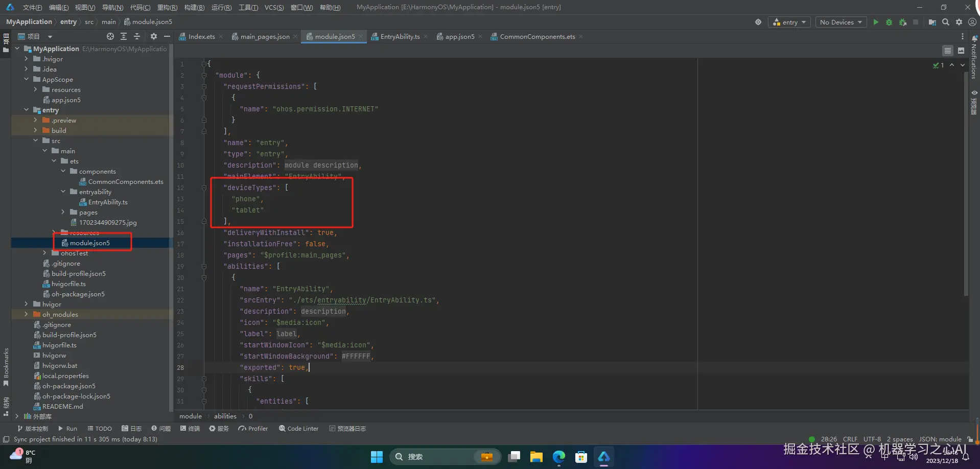This screenshot has height=469, width=980.
Task: Open IDE settings gear in the main toolbar
Action: [x=959, y=22]
